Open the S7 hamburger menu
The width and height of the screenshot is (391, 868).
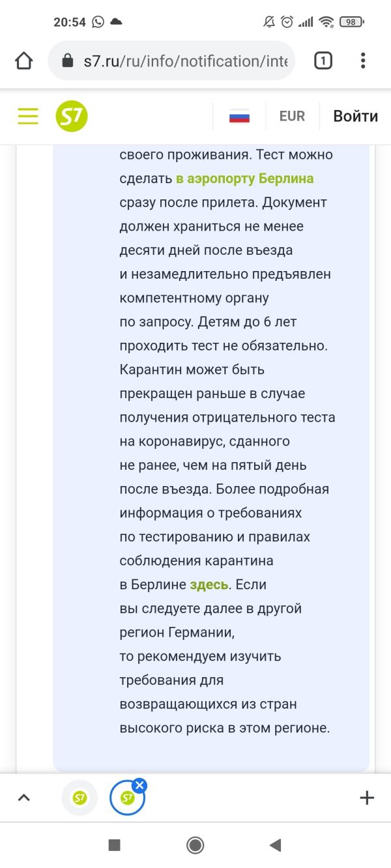tap(28, 117)
